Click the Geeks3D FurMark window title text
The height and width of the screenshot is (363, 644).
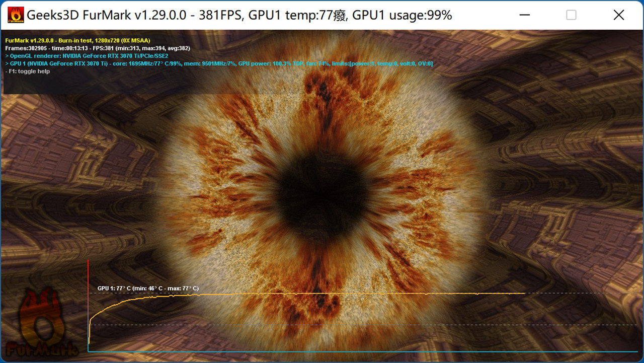(239, 15)
